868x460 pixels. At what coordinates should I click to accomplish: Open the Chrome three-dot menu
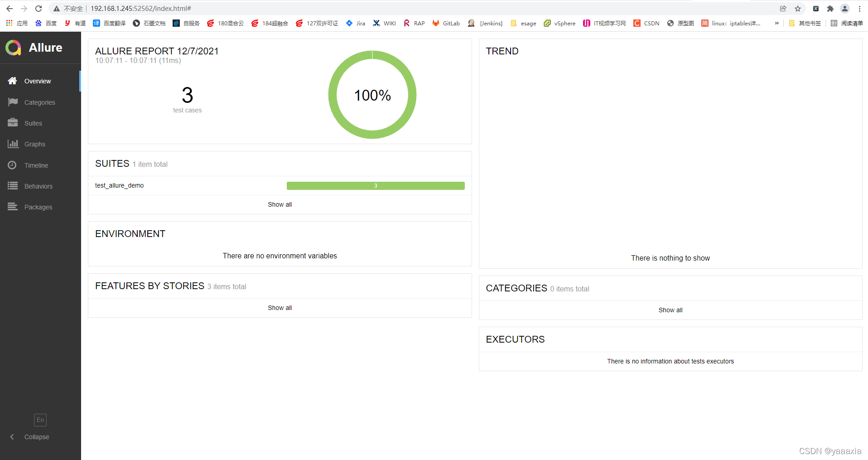click(859, 9)
